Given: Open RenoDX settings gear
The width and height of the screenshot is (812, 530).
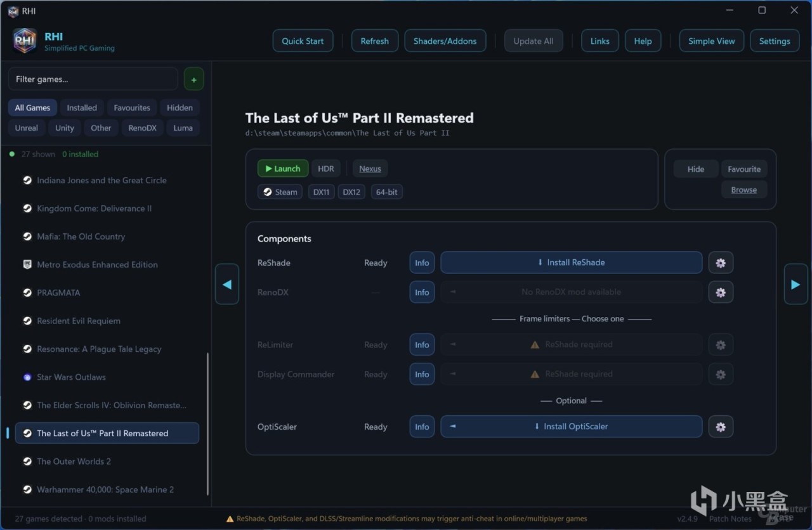Looking at the screenshot, I should tap(721, 292).
